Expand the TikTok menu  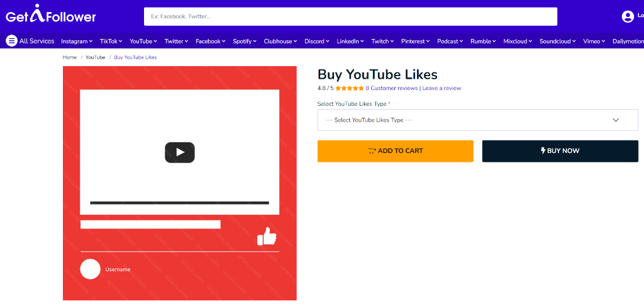[x=111, y=41]
